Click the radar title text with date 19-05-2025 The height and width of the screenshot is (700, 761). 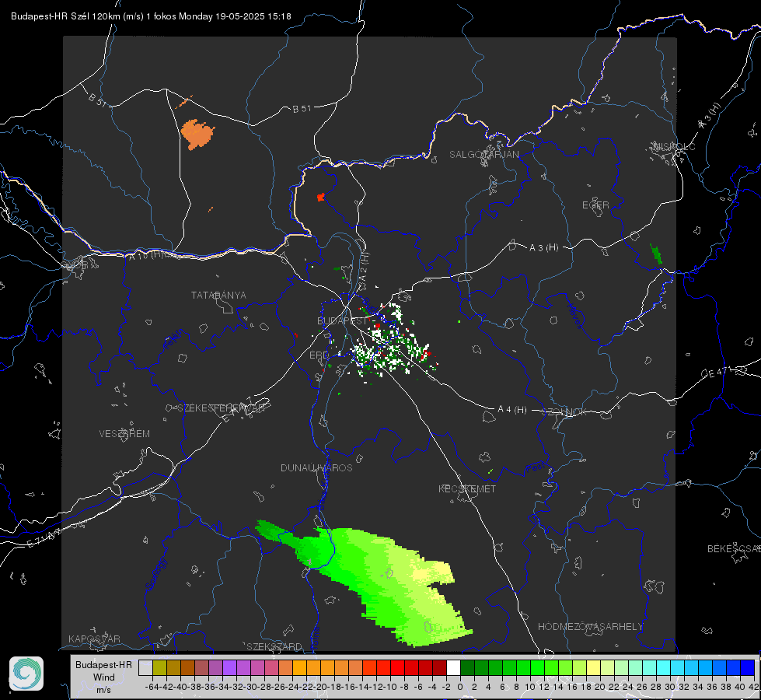tap(151, 16)
